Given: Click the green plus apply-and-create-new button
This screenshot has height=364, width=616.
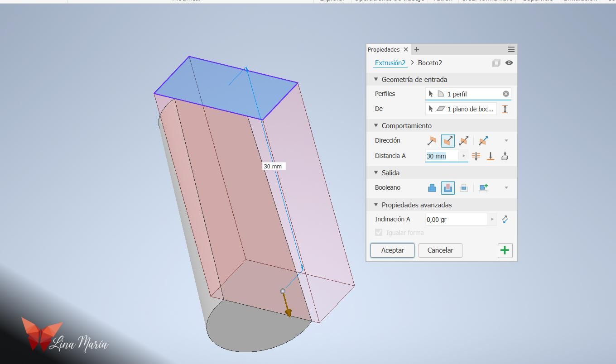Looking at the screenshot, I should (x=505, y=250).
